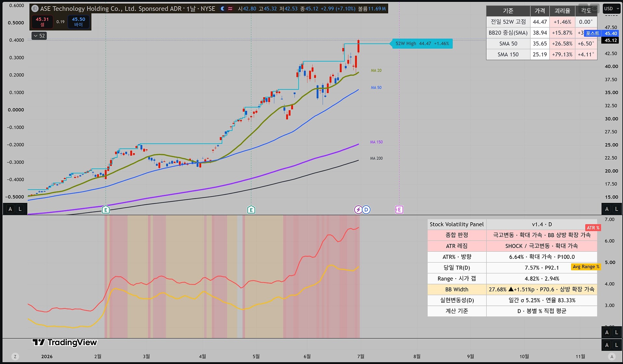Image resolution: width=623 pixels, height=364 pixels.
Task: Click the 25.19 price cell
Action: click(x=540, y=55)
